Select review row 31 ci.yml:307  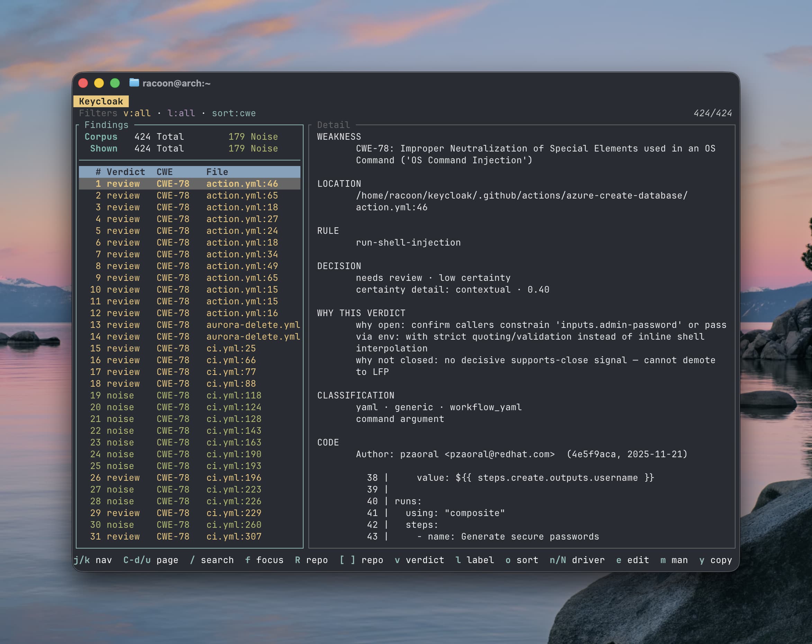189,536
